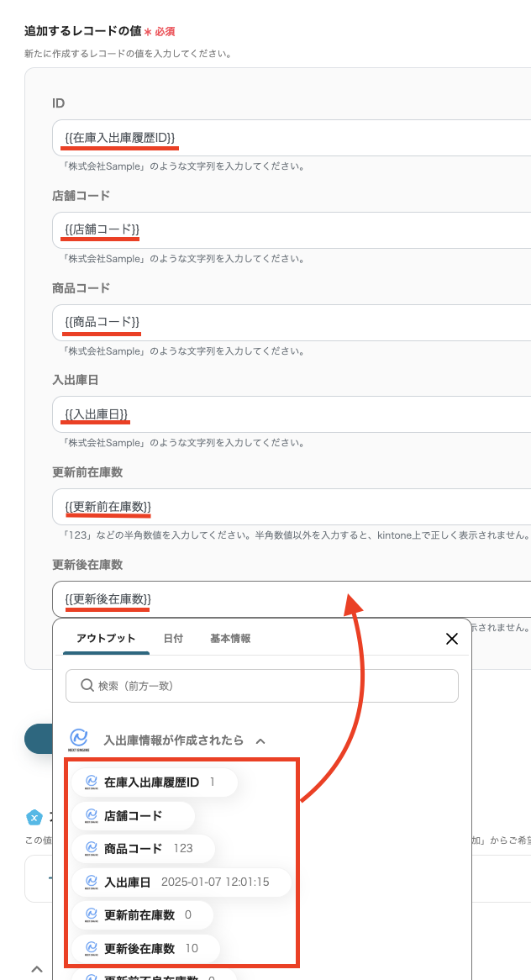Select the 更新前在庫数 0 output chip
The image size is (531, 980).
click(143, 915)
